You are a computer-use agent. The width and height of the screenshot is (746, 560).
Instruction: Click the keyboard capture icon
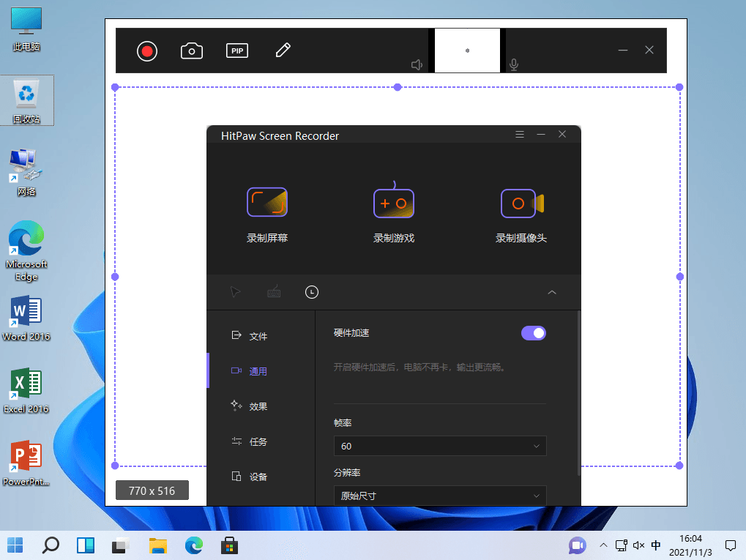[x=274, y=291]
